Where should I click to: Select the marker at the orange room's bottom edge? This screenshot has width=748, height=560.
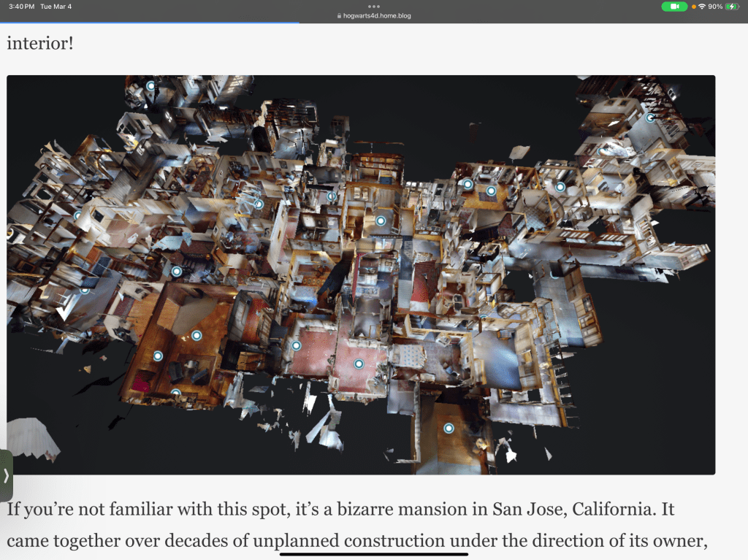(175, 394)
